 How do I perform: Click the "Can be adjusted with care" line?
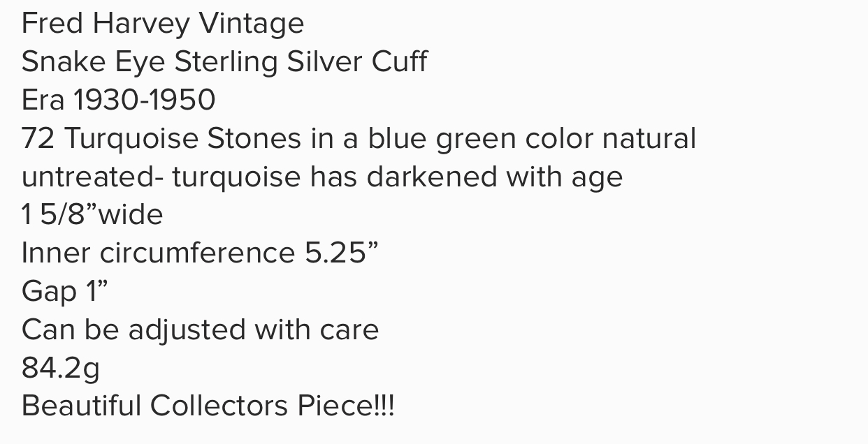coord(200,330)
